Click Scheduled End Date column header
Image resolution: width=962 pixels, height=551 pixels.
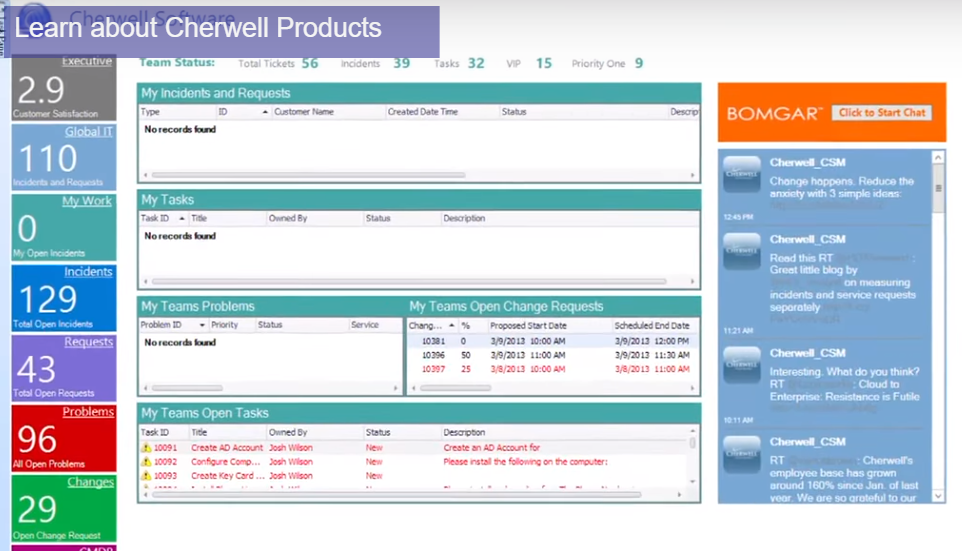coord(654,325)
